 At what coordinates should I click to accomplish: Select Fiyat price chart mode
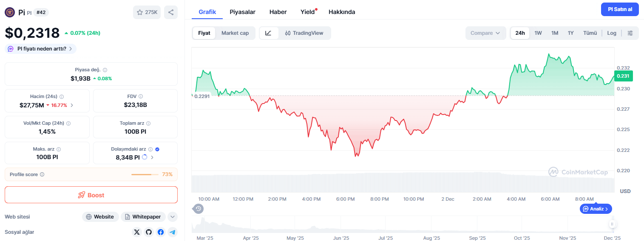click(204, 33)
